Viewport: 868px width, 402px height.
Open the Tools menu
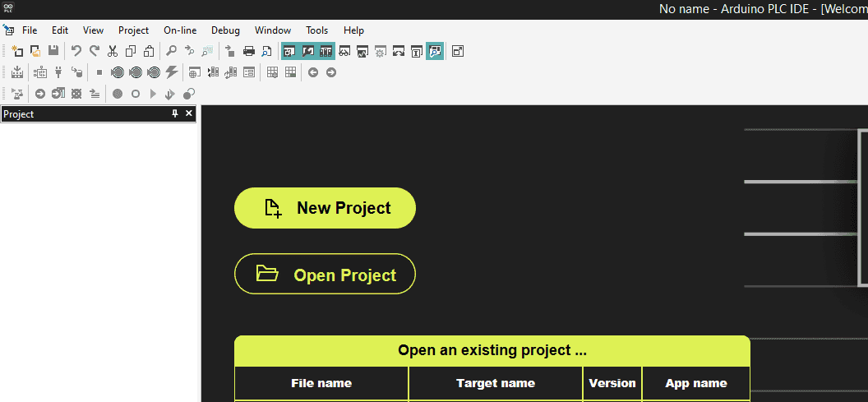tap(316, 30)
